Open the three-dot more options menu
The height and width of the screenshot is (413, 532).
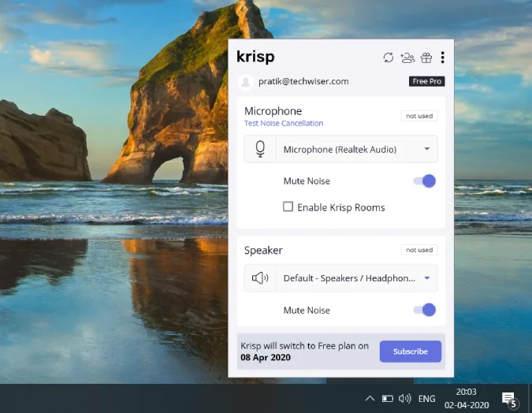[x=442, y=58]
